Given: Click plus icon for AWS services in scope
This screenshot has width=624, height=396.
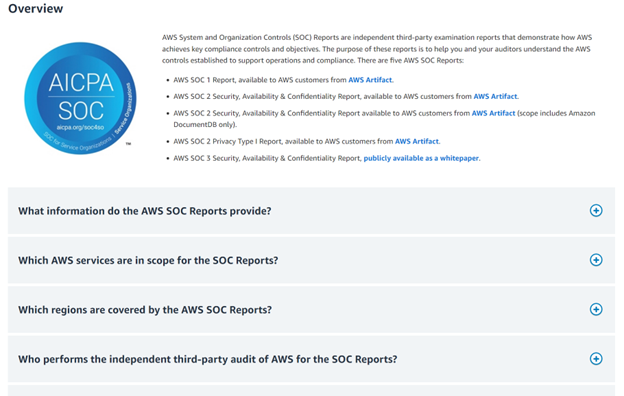Looking at the screenshot, I should click(596, 260).
